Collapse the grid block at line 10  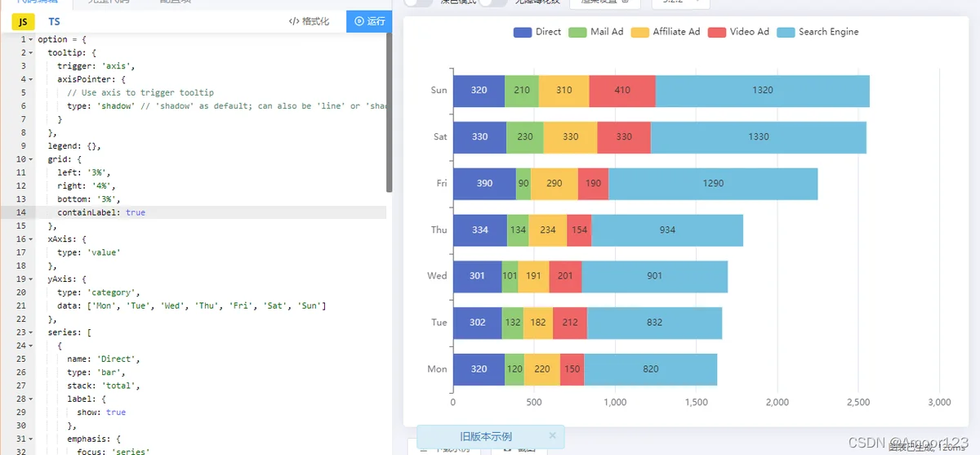click(x=31, y=158)
